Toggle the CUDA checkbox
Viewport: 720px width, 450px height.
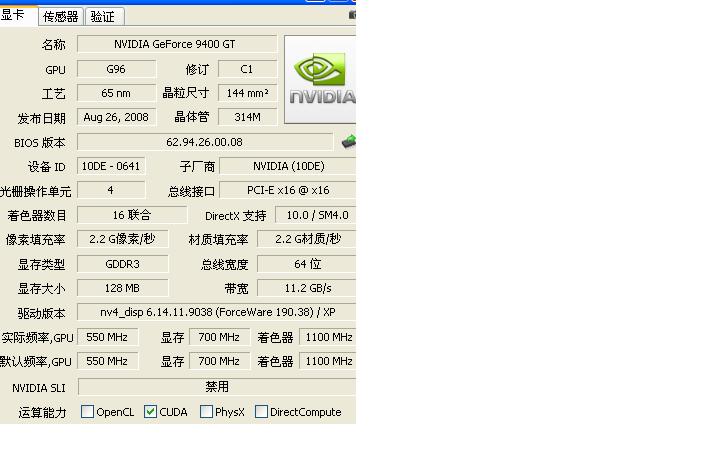(x=150, y=411)
